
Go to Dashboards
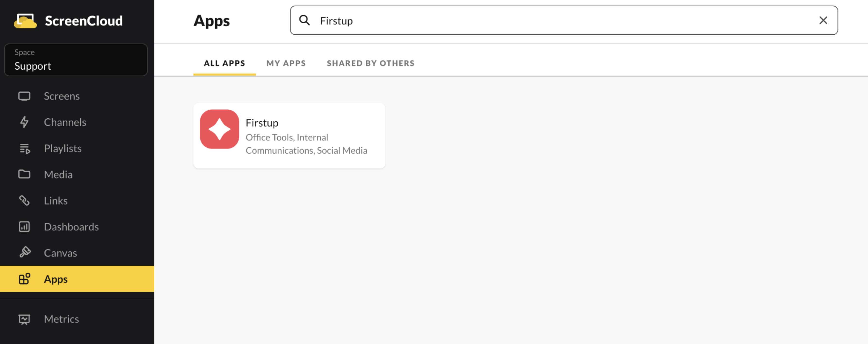[77, 227]
